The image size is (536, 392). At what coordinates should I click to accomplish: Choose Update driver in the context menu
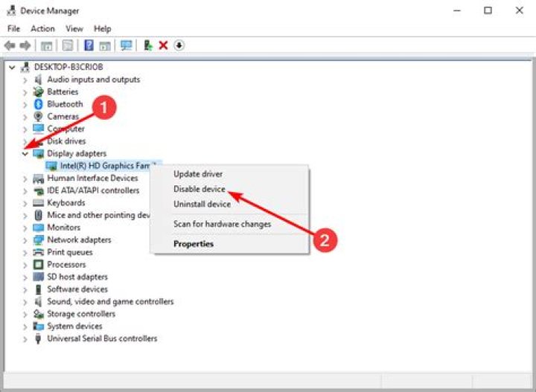(198, 174)
